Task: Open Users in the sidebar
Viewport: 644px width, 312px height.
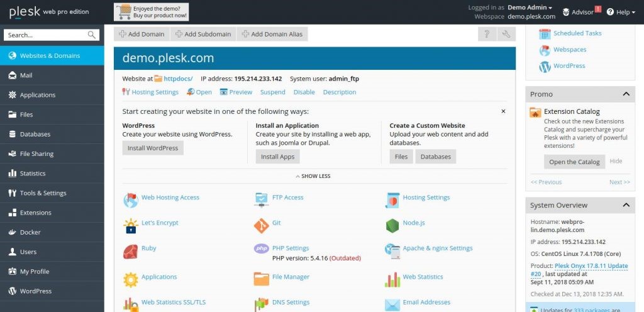Action: click(x=52, y=252)
